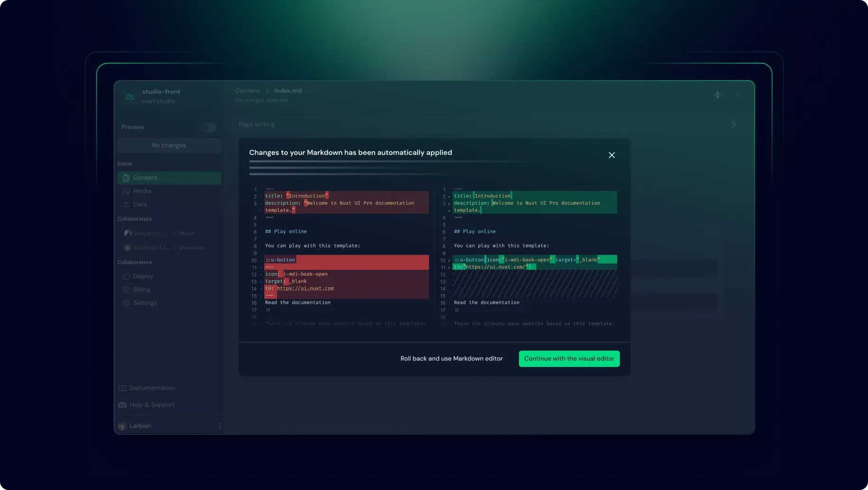Choose Roll back and use Markdown editor
The image size is (868, 490).
click(451, 358)
